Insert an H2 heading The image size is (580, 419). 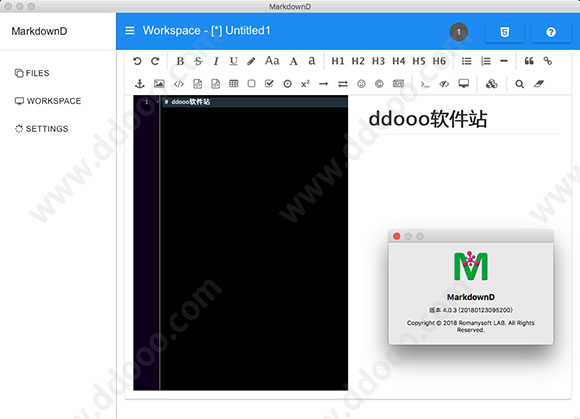click(358, 61)
